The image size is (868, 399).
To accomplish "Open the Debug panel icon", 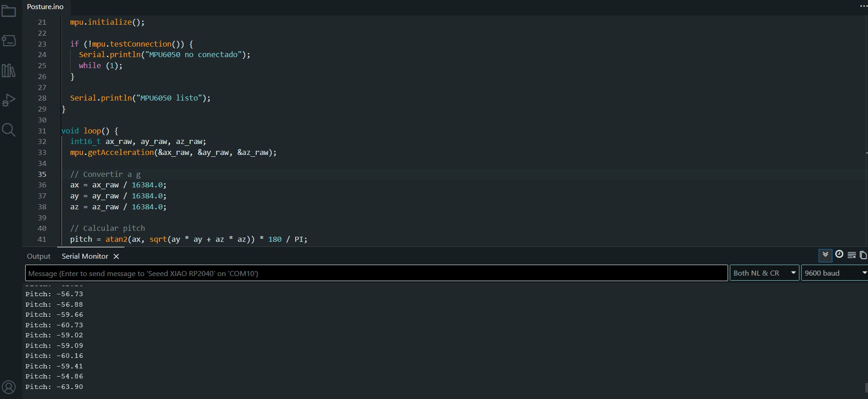I will [9, 100].
